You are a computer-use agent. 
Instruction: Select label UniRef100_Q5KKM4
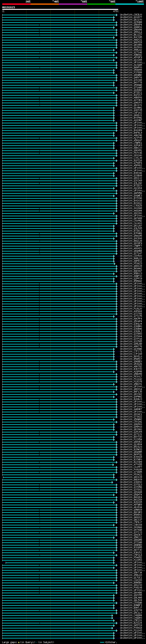coord(131,30)
